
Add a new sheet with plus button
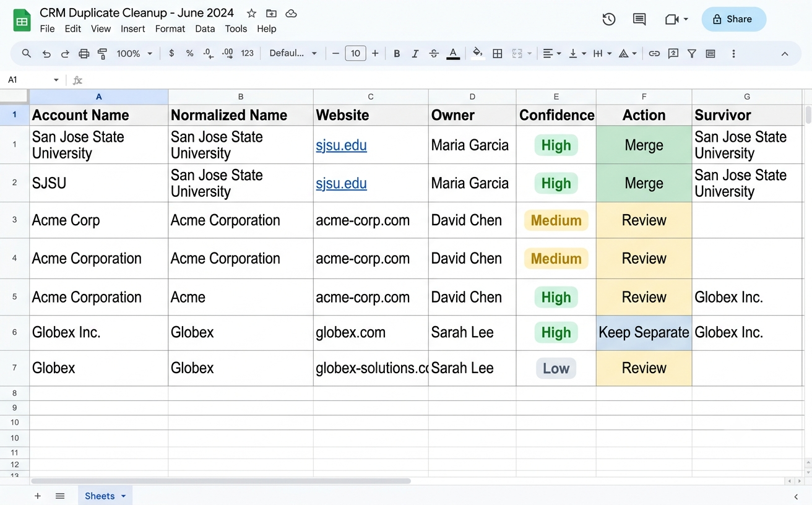pyautogui.click(x=38, y=496)
